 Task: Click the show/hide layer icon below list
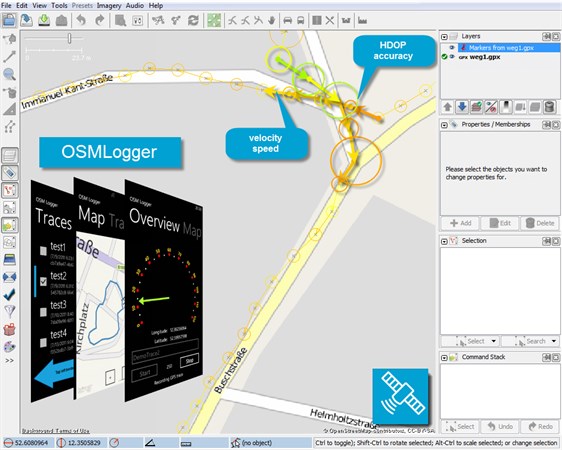coord(491,106)
